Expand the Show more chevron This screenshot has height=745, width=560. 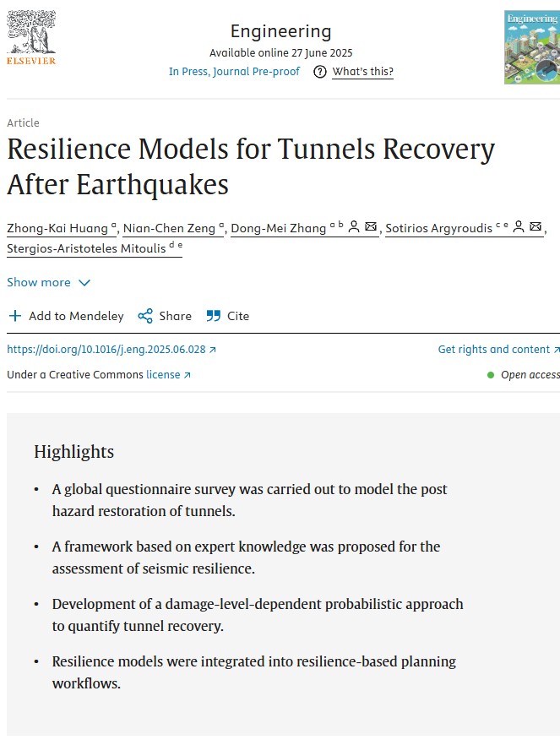coord(84,282)
